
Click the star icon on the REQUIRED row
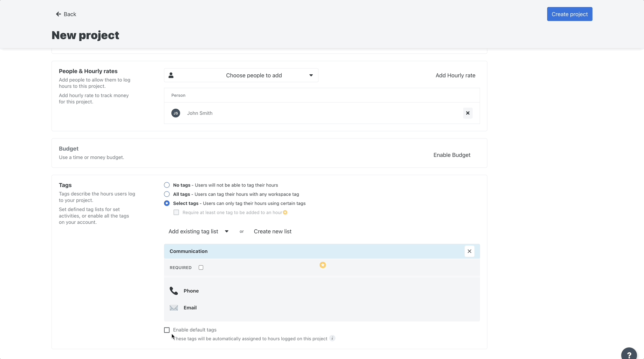(x=322, y=265)
